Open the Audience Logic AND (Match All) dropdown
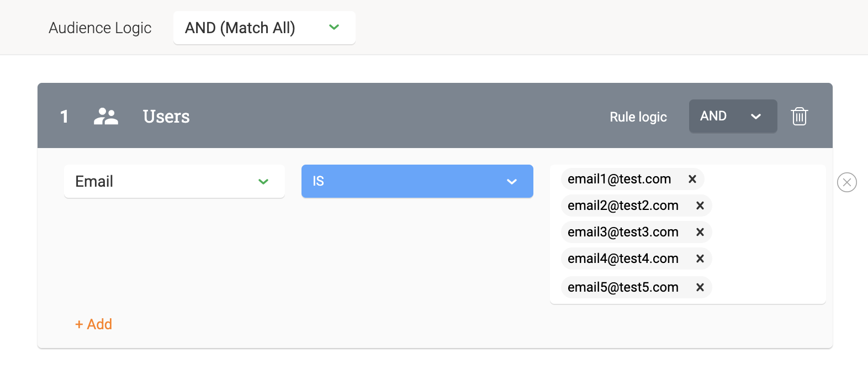The height and width of the screenshot is (369, 868). coord(264,28)
